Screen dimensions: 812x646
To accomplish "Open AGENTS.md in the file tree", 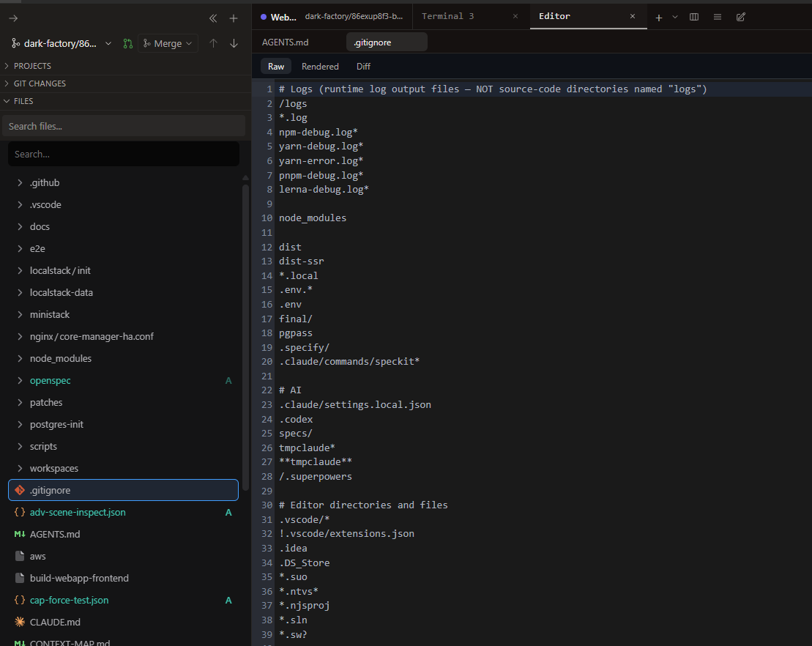I will pyautogui.click(x=123, y=534).
